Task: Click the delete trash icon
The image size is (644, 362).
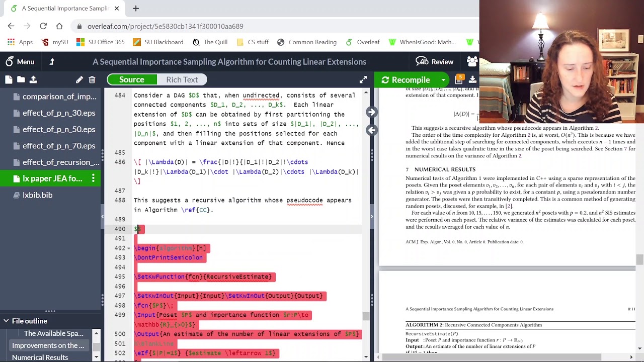Action: click(x=92, y=79)
